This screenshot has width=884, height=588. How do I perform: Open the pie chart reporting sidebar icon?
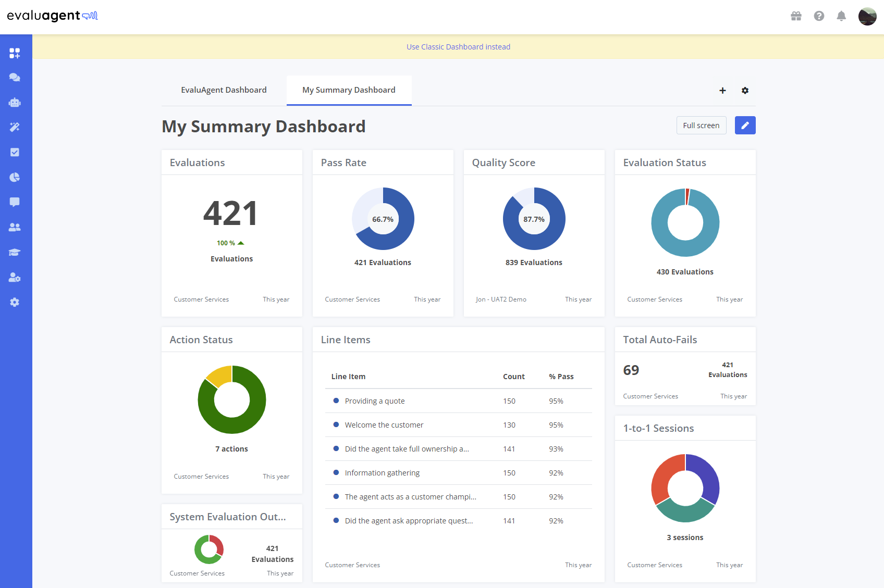[x=15, y=177]
